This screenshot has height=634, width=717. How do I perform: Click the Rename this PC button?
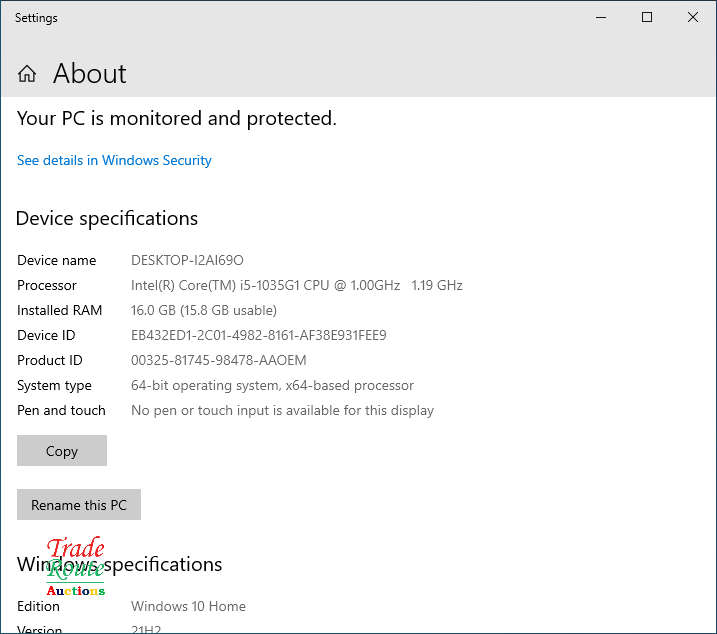click(x=79, y=505)
